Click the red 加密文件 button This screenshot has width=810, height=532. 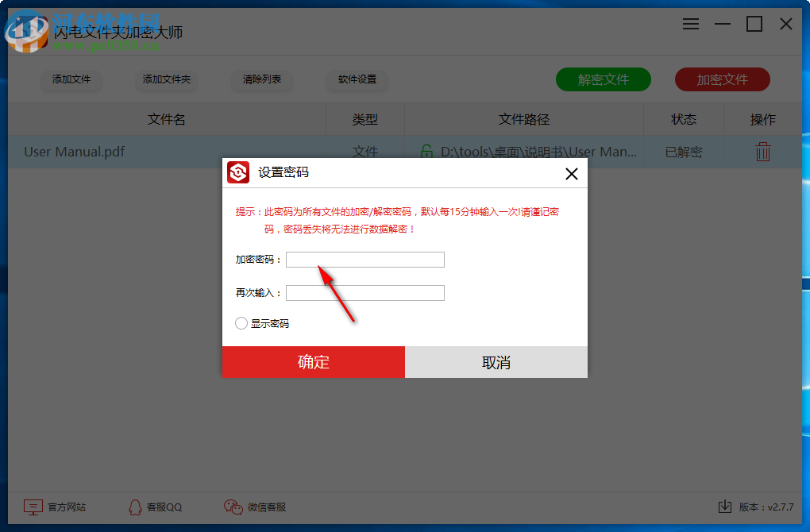(x=722, y=79)
